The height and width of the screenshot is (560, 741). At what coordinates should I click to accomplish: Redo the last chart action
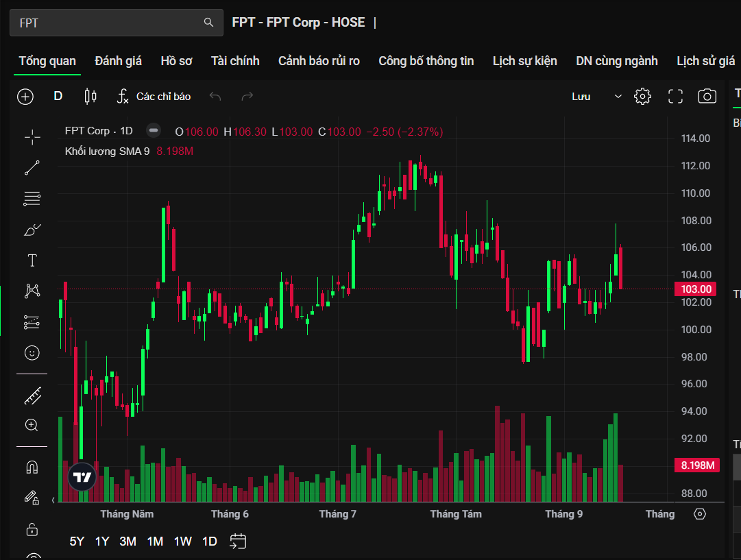coord(247,97)
